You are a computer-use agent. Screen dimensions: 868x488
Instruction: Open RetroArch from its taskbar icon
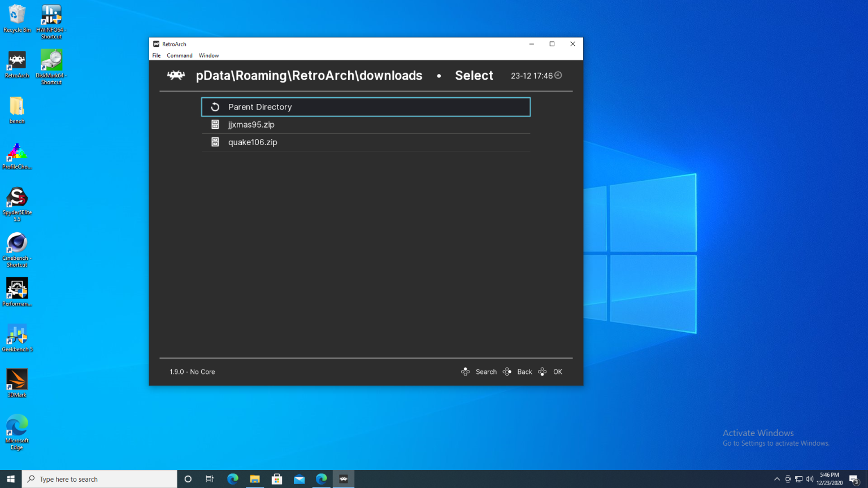(x=344, y=479)
